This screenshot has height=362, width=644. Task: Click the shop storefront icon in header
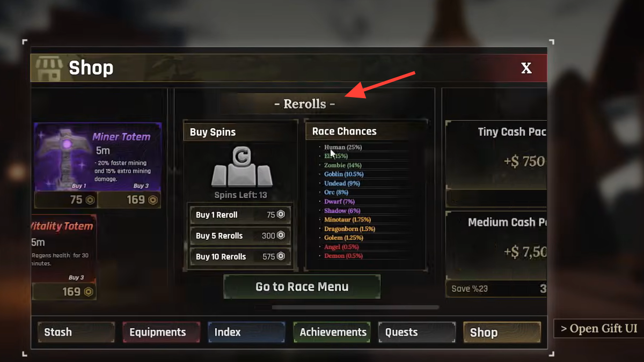click(x=49, y=68)
